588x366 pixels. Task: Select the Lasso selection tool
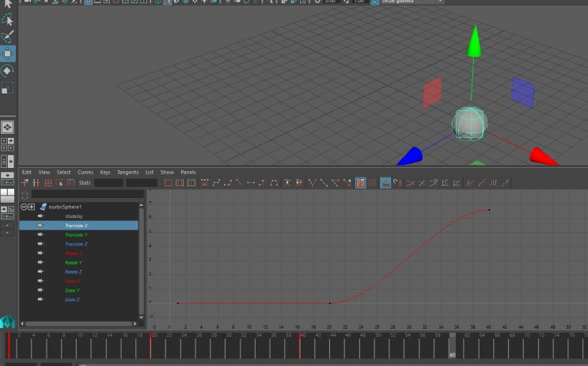pos(7,20)
